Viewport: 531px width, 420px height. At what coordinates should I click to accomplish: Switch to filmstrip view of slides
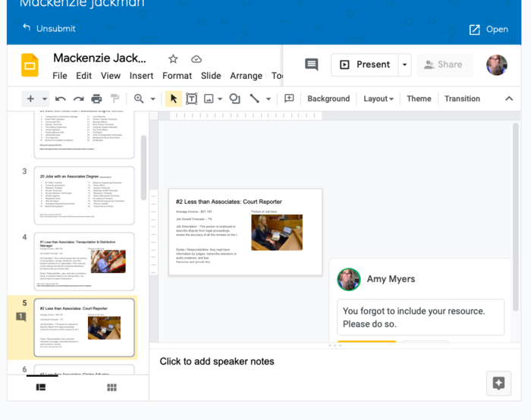pyautogui.click(x=41, y=387)
